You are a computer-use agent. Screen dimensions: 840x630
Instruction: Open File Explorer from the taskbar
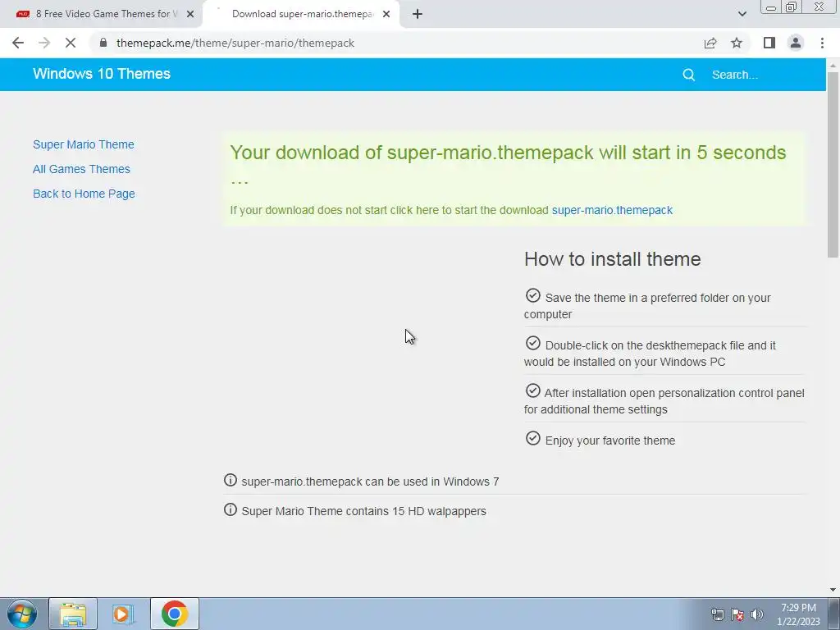point(73,614)
